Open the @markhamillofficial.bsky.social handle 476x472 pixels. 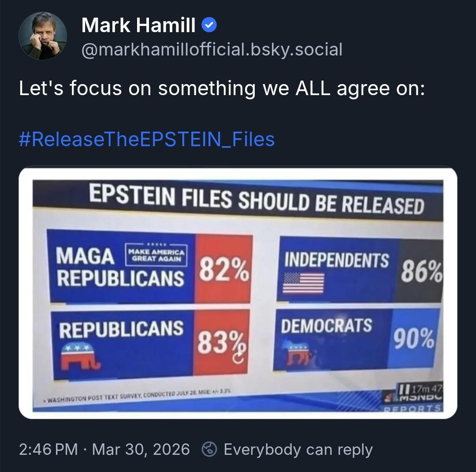[212, 49]
